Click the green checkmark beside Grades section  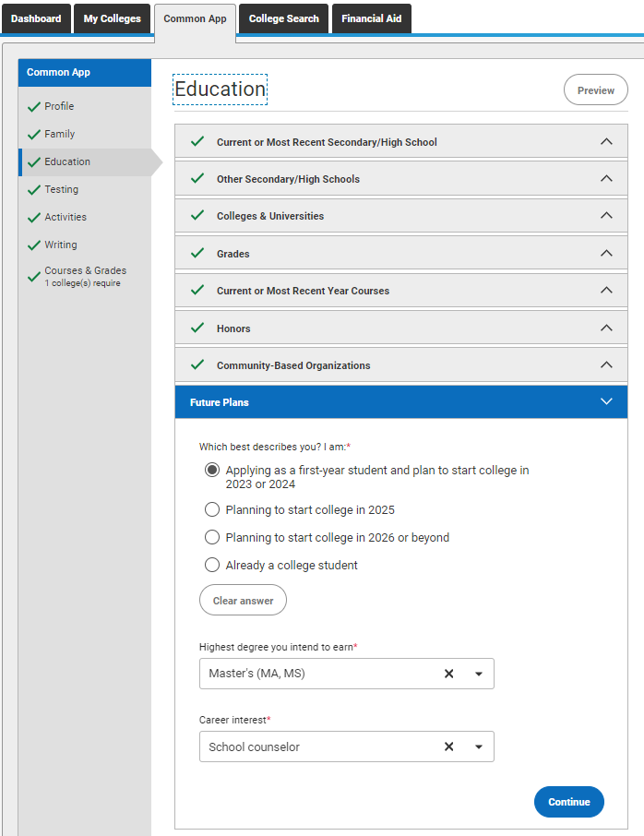click(197, 253)
